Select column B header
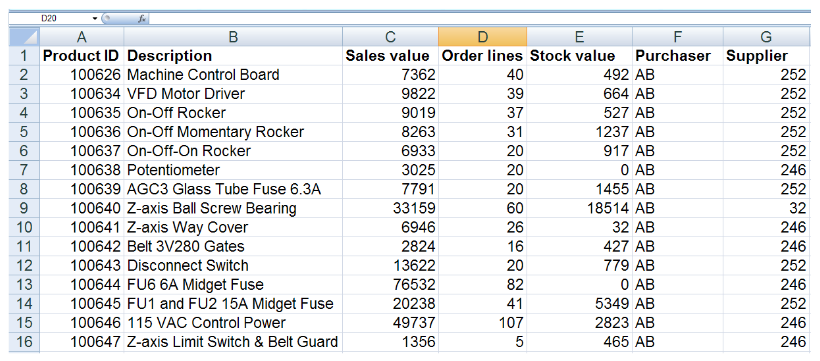Image resolution: width=820 pixels, height=361 pixels. [233, 37]
